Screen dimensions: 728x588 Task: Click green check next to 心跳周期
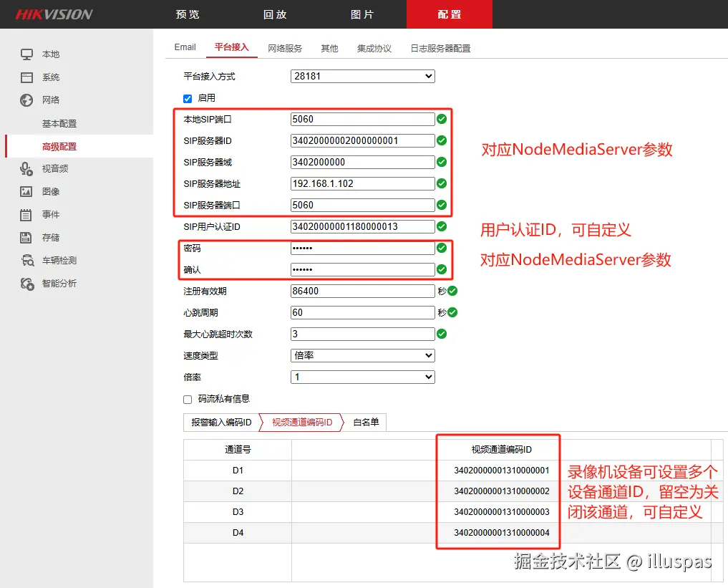452,312
